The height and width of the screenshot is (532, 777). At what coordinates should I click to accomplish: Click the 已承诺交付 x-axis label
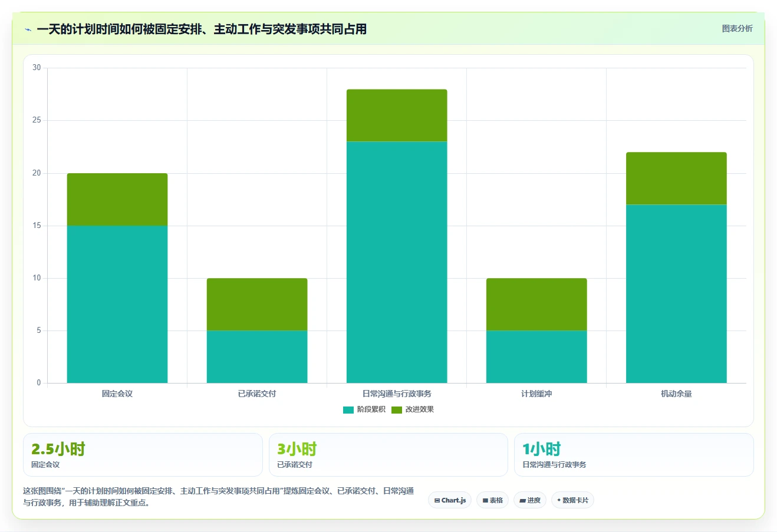pos(257,394)
